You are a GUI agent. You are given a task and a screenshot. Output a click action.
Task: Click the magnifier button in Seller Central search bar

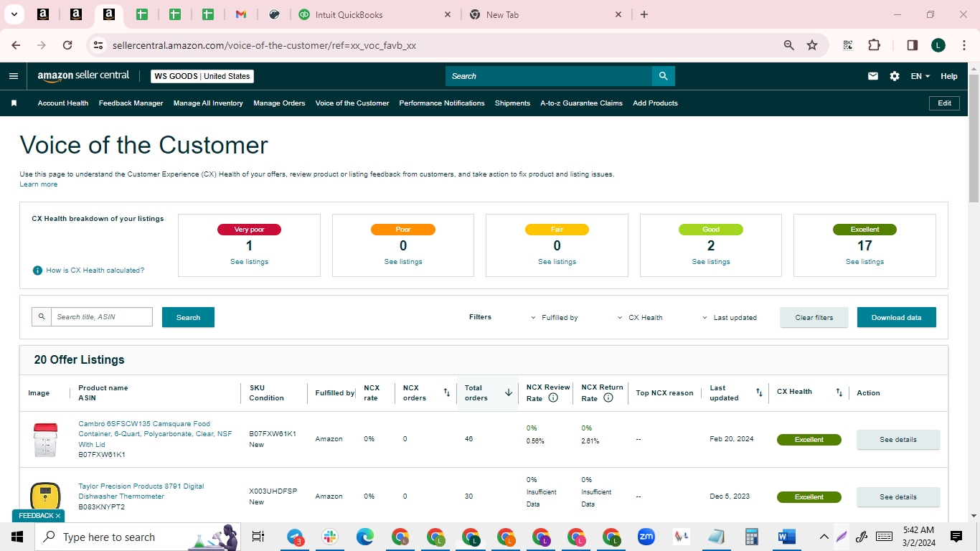click(663, 76)
